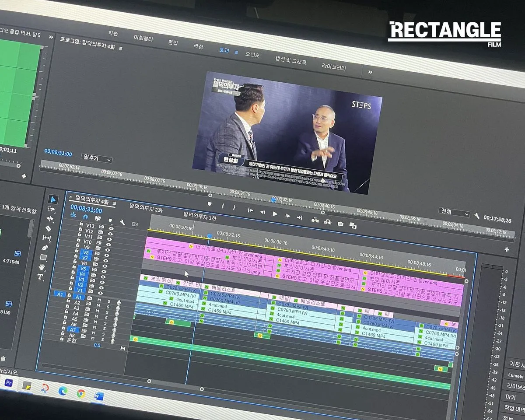Select the Pen tool

pyautogui.click(x=45, y=248)
